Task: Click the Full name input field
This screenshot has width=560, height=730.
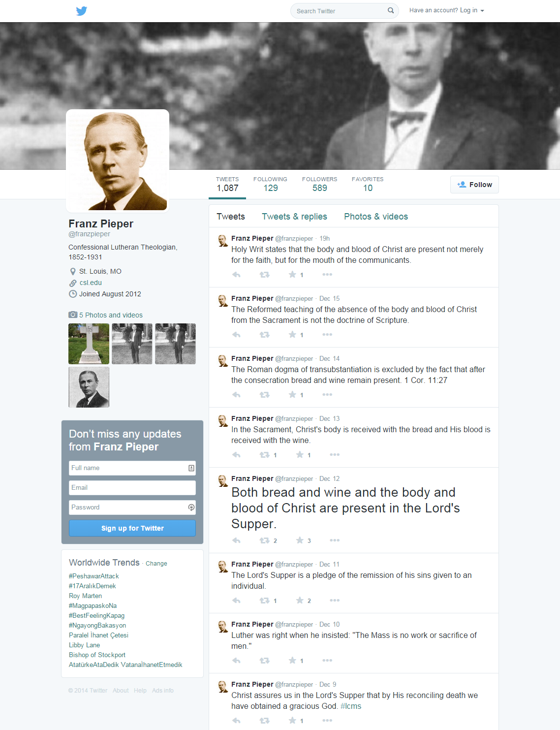Action: tap(132, 468)
